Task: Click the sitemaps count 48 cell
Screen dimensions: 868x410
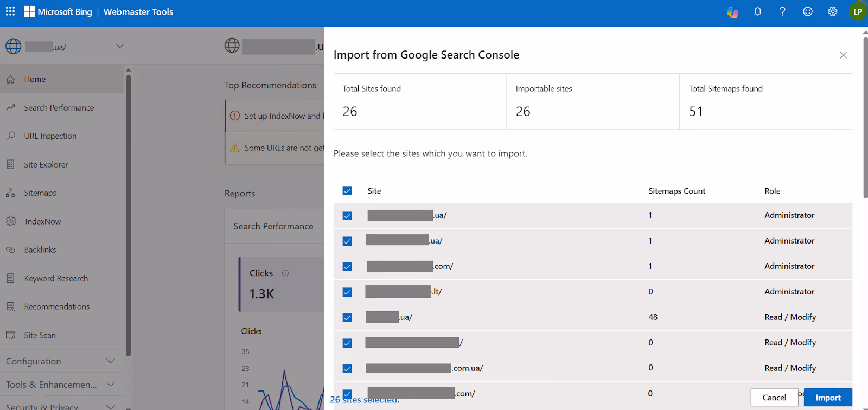Action: (x=653, y=317)
